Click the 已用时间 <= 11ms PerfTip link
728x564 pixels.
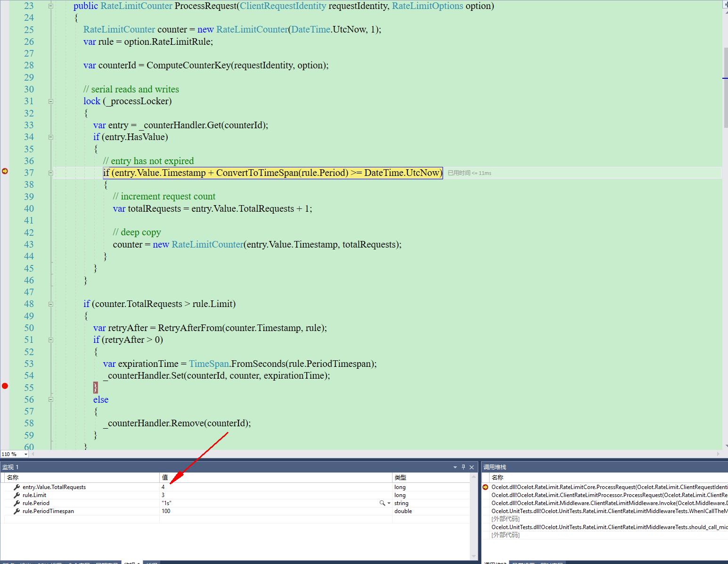(x=469, y=173)
